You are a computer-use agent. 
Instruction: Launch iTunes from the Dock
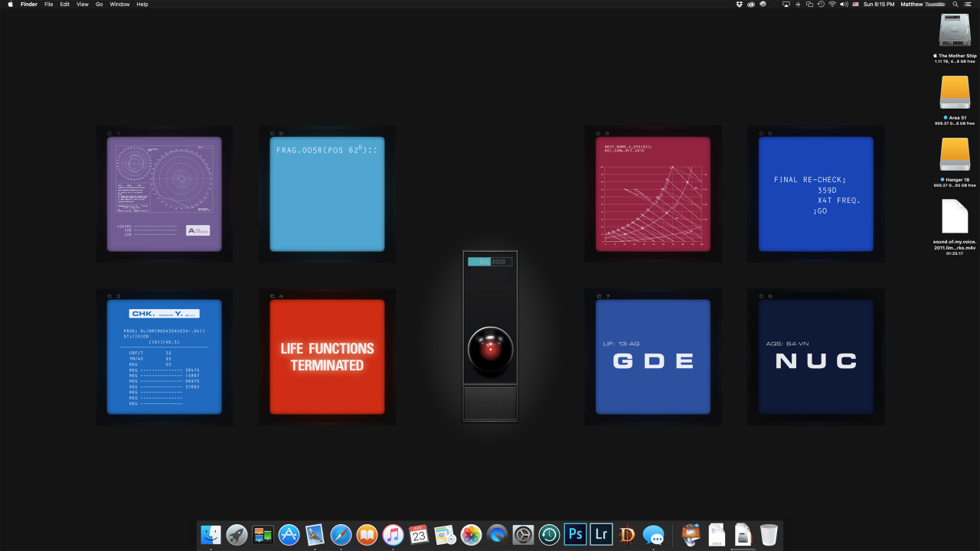pos(393,534)
